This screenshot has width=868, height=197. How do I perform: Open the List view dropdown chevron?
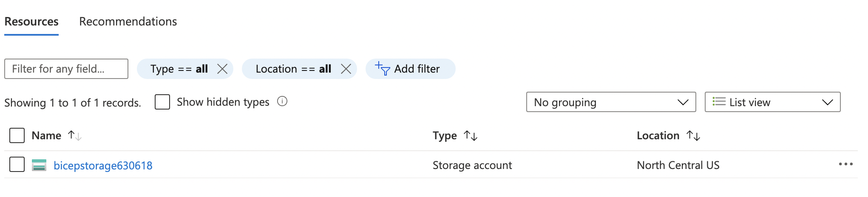(827, 102)
